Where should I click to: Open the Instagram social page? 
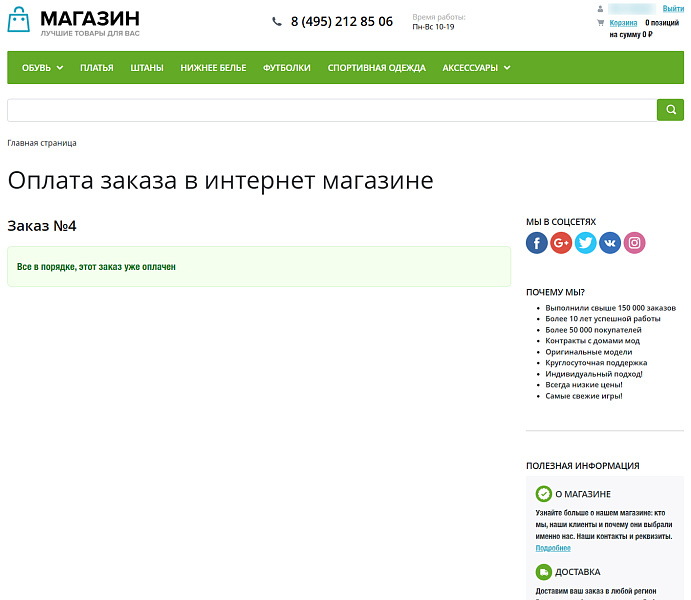coord(635,243)
